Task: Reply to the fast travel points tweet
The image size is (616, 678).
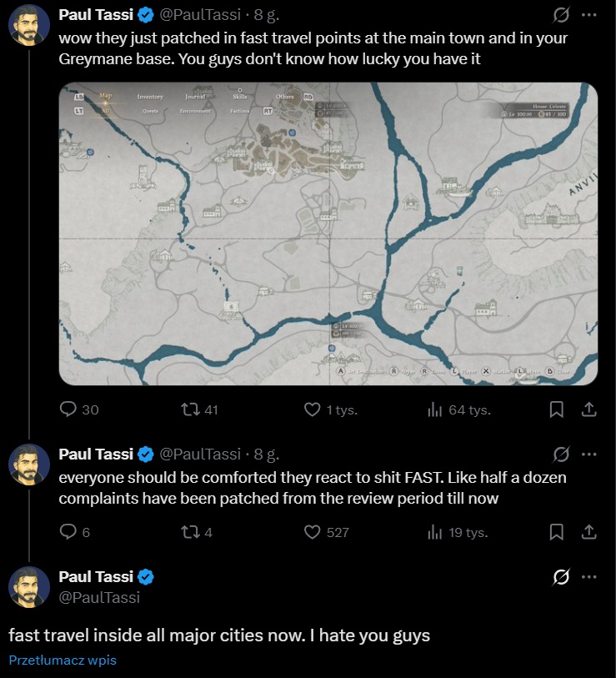Action: pyautogui.click(x=69, y=409)
